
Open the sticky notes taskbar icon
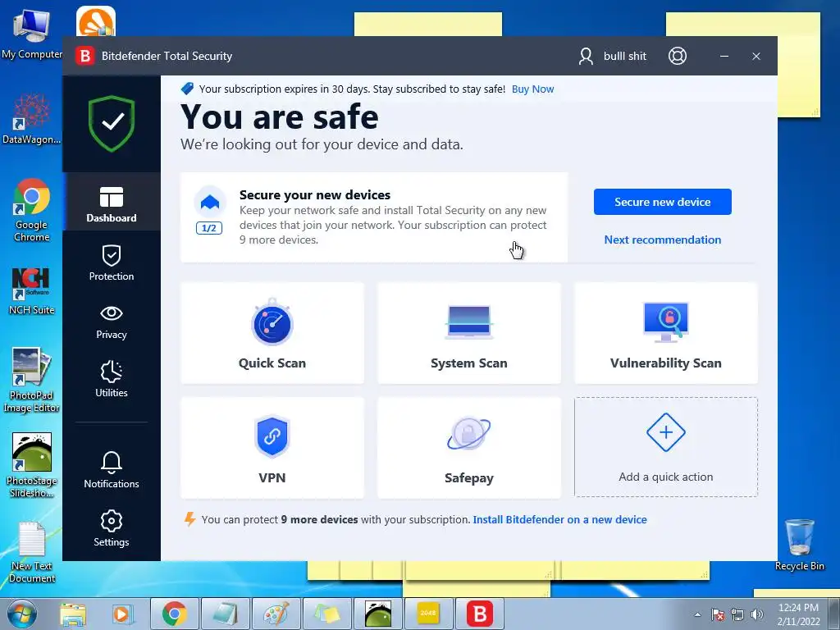click(x=326, y=614)
